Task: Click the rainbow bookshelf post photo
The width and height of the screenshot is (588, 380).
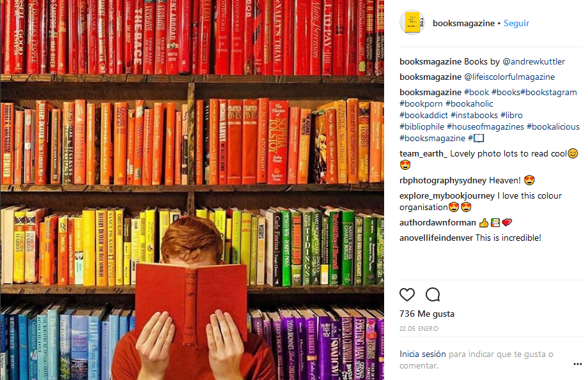Action: coord(192,190)
